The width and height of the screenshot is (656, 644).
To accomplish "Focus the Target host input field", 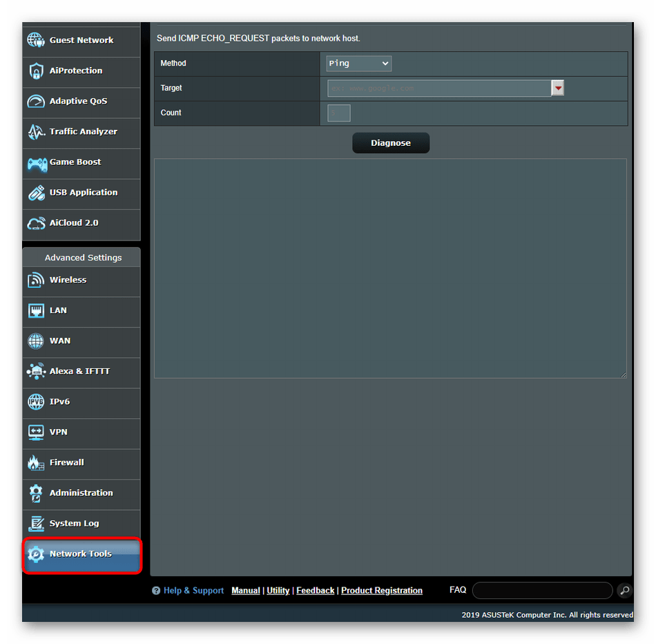I will tap(439, 88).
